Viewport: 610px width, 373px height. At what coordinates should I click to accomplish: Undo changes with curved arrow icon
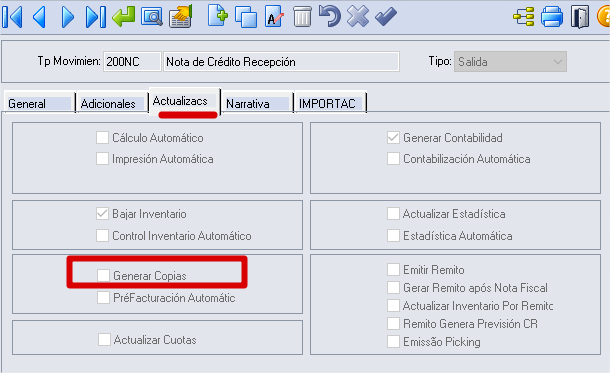click(330, 16)
